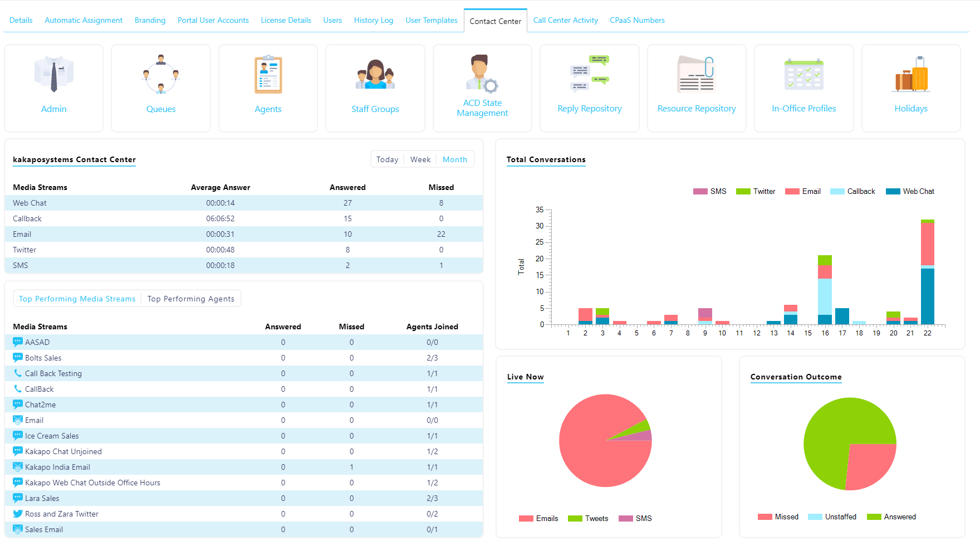Click the Holidays suitcase icon
This screenshot has height=555, width=980.
coord(911,74)
